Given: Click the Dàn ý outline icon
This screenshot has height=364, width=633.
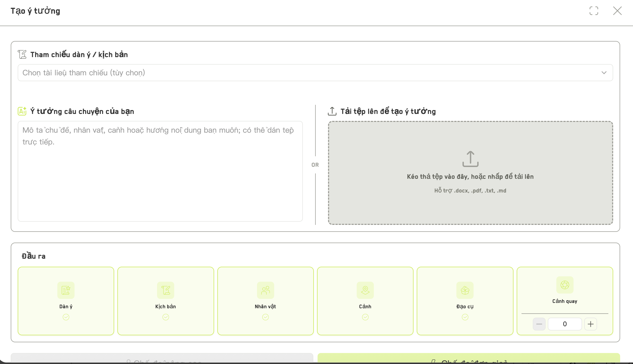Looking at the screenshot, I should click(x=66, y=290).
